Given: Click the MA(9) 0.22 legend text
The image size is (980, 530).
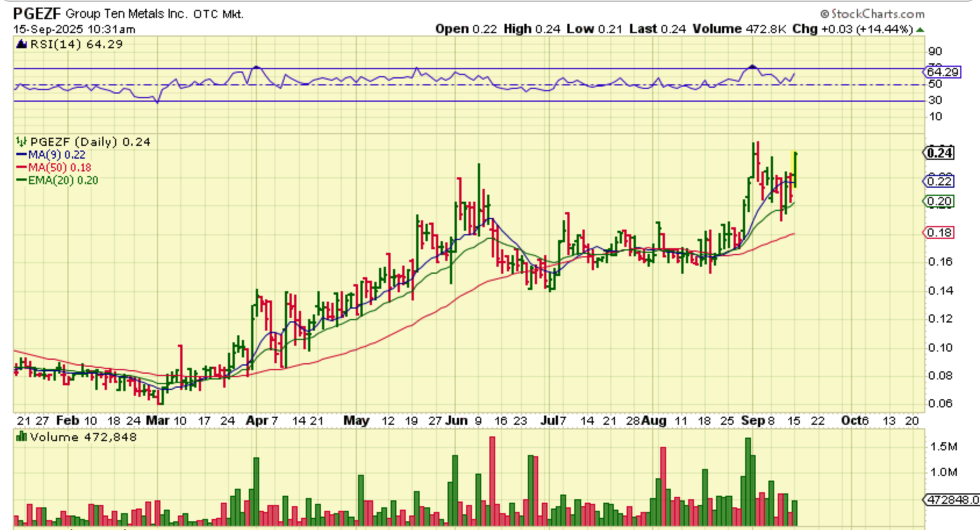Looking at the screenshot, I should (x=57, y=155).
